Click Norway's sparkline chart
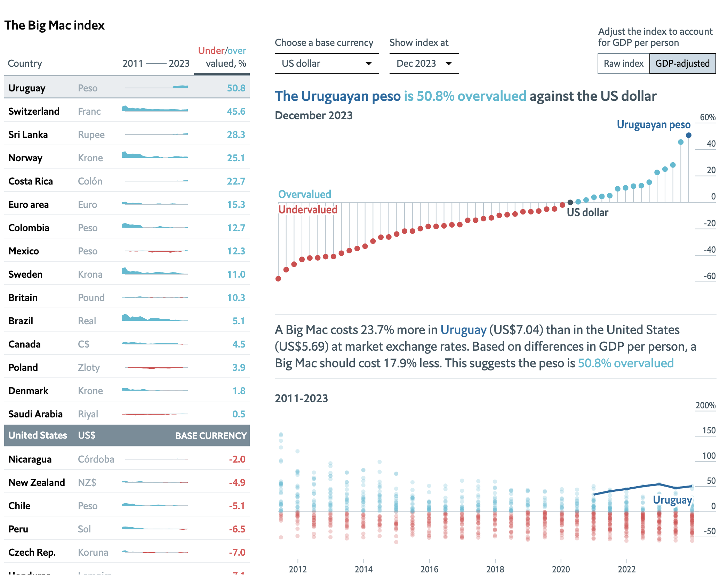Image resolution: width=728 pixels, height=579 pixels. [154, 155]
